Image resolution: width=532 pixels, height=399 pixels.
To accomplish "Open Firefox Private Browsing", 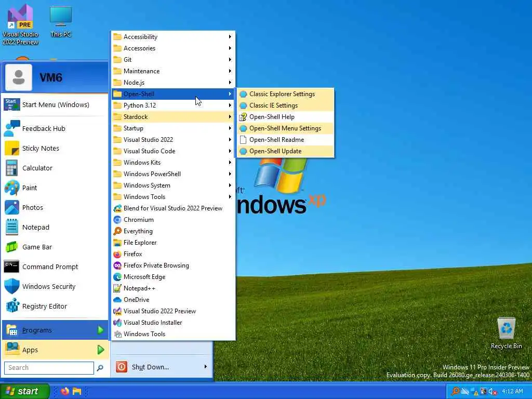I will pos(174,265).
